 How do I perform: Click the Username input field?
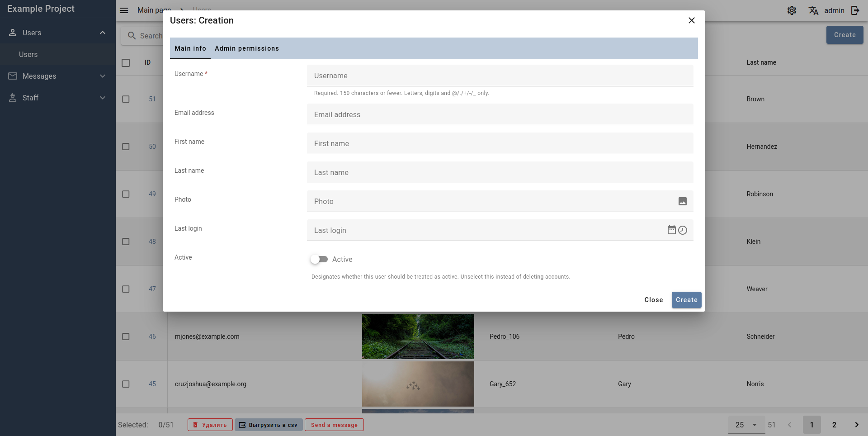[500, 76]
